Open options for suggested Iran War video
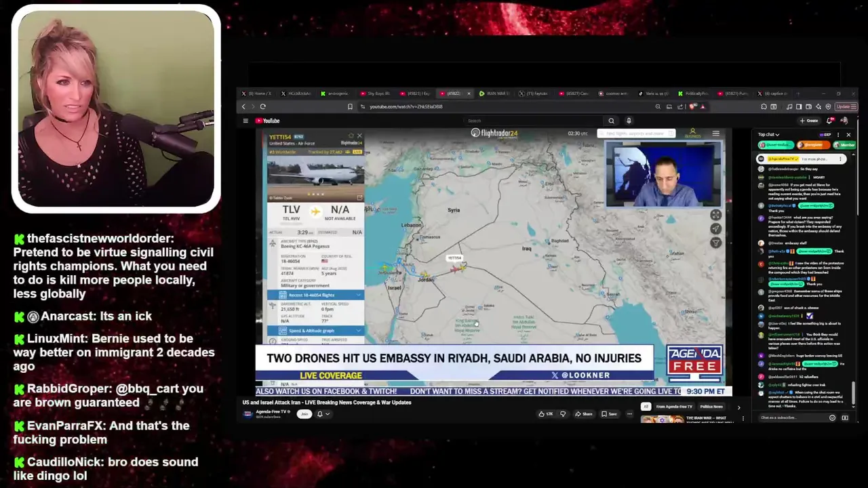868x488 pixels. tap(743, 418)
